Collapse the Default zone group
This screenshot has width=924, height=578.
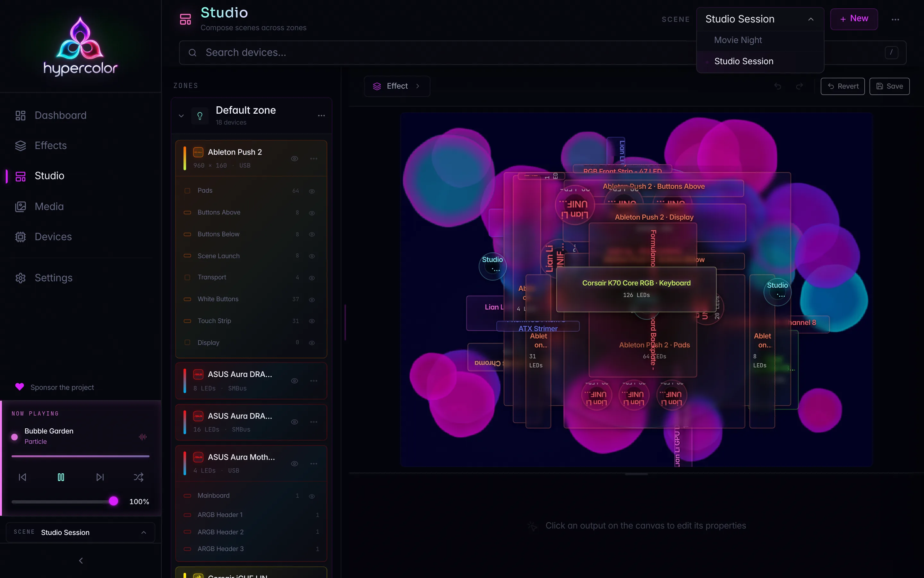coord(181,116)
